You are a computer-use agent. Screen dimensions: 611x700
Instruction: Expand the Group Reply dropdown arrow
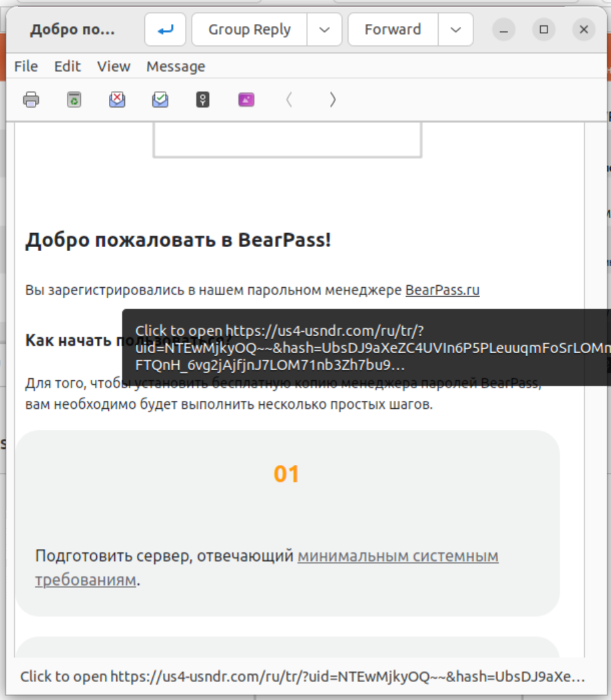click(x=325, y=30)
